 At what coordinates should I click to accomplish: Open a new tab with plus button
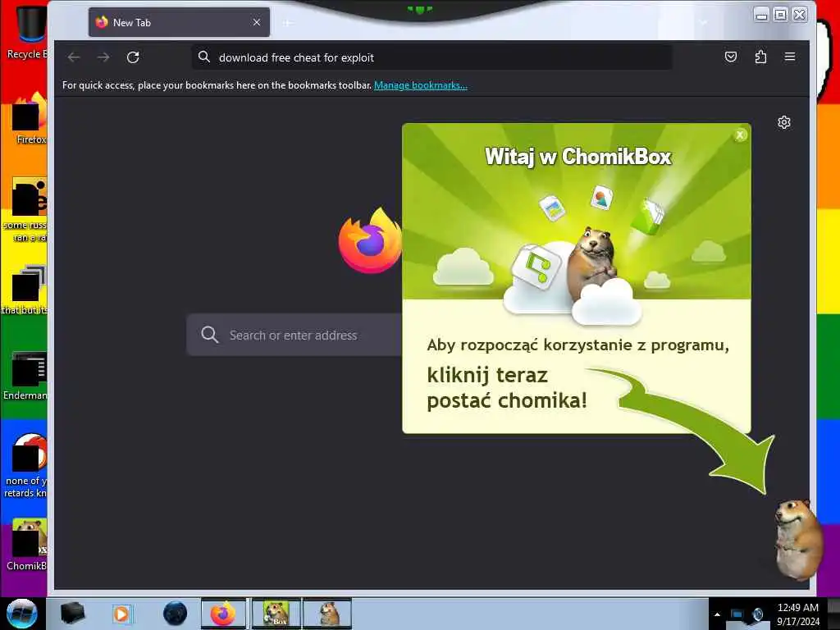coord(288,22)
